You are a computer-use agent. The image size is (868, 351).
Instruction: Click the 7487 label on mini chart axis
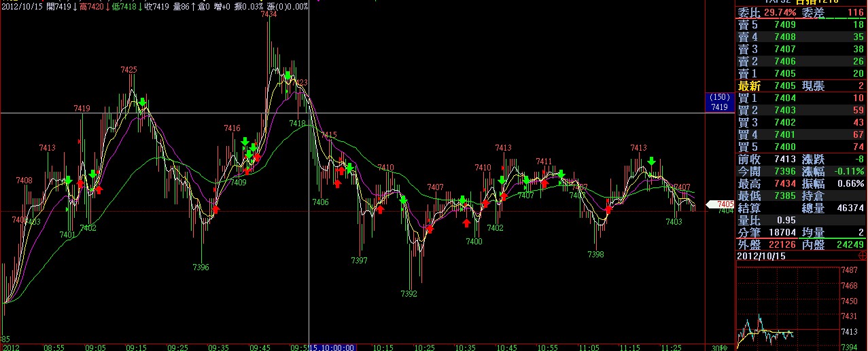tap(850, 270)
